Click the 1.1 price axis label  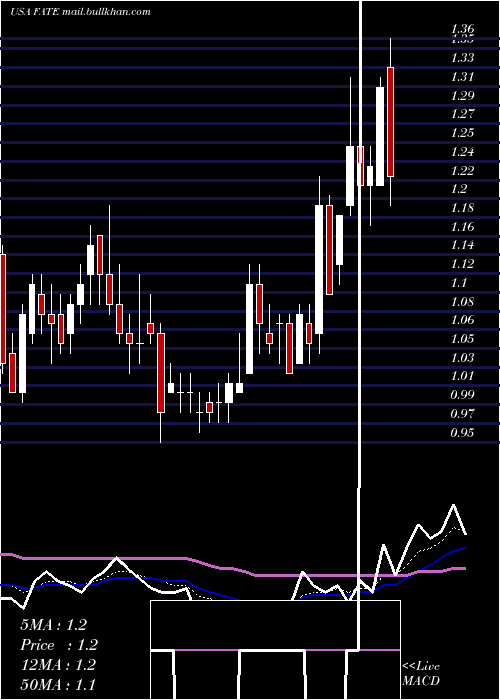(459, 282)
